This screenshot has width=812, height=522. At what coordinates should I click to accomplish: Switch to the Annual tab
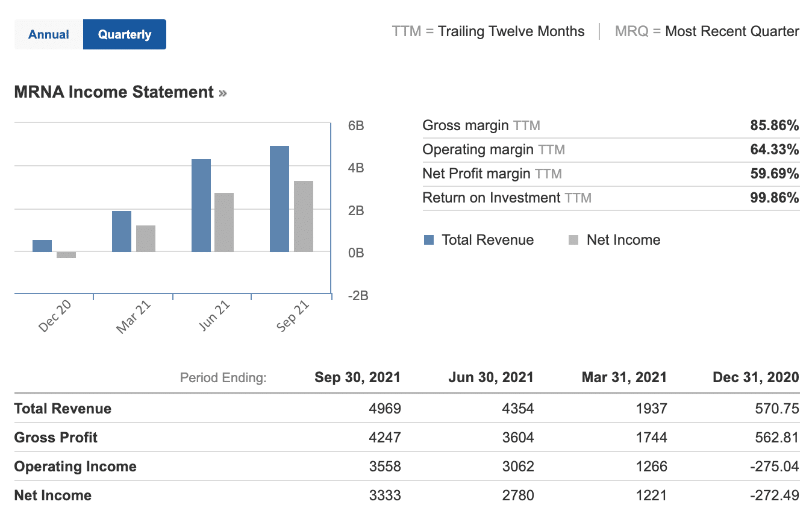pyautogui.click(x=49, y=34)
